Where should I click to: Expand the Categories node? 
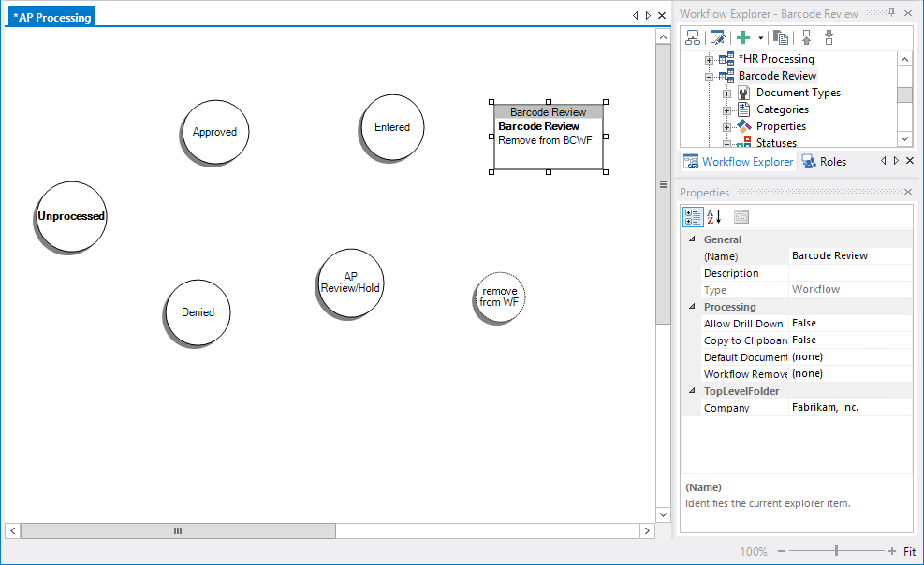(726, 110)
